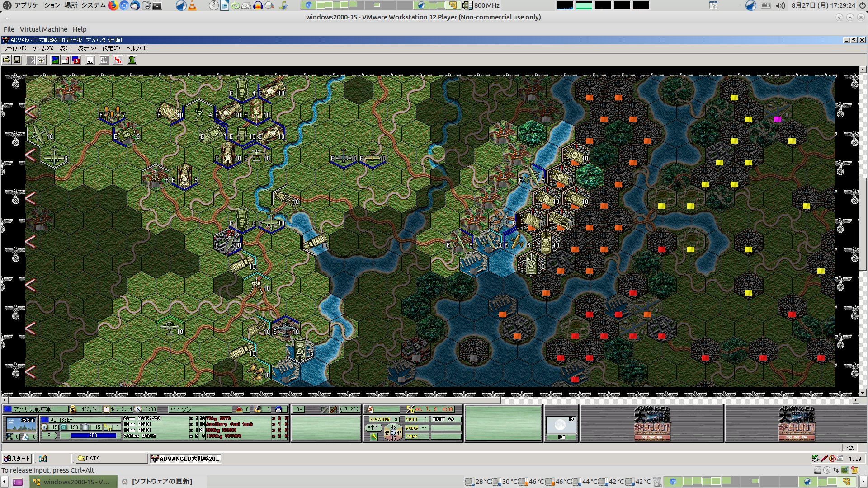This screenshot has width=868, height=488.
Task: Click the 20mm MG151/20 weapon row
Action: click(x=164, y=418)
